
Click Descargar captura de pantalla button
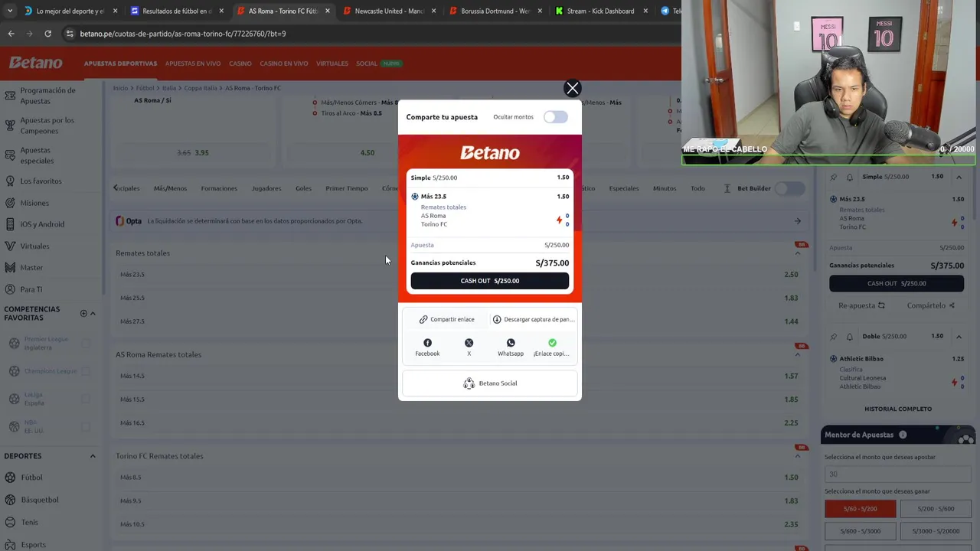(x=533, y=319)
